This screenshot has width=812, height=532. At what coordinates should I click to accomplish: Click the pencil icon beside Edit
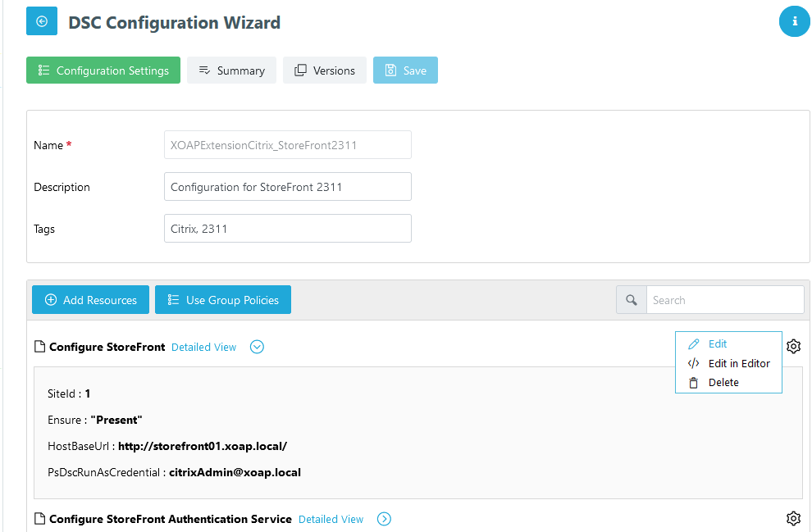tap(693, 344)
